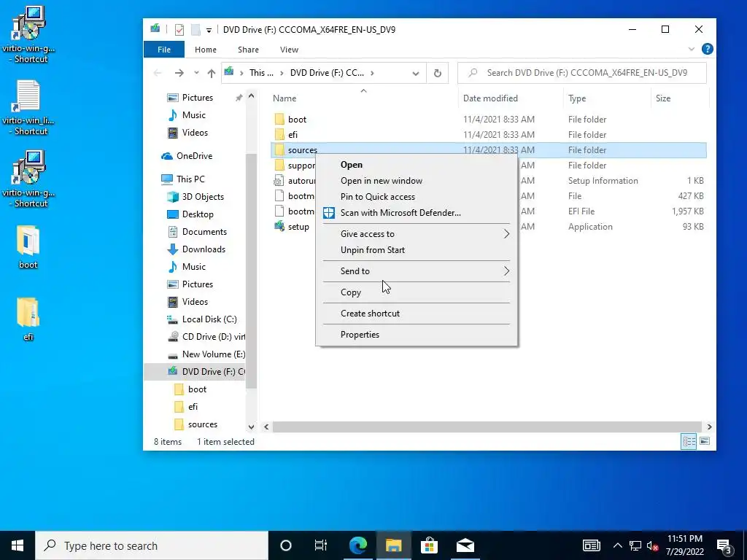Image resolution: width=747 pixels, height=560 pixels.
Task: Open the Customize Quick Access Toolbar dropdown
Action: point(209,30)
